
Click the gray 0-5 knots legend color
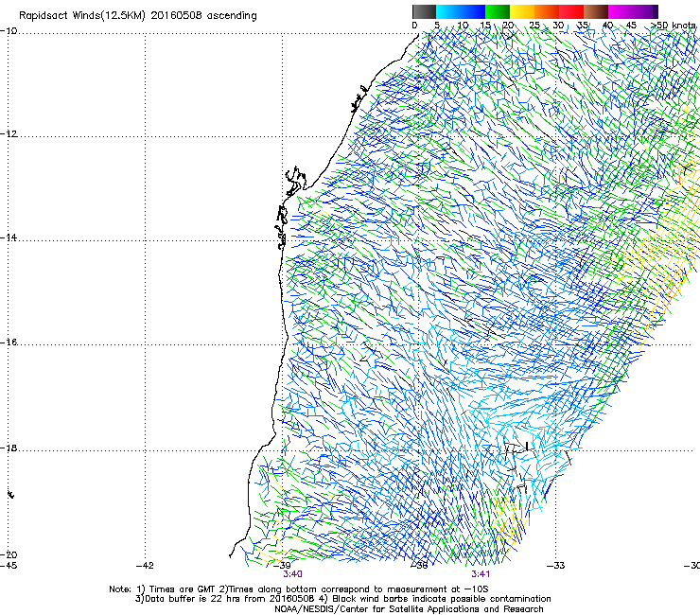tap(424, 11)
